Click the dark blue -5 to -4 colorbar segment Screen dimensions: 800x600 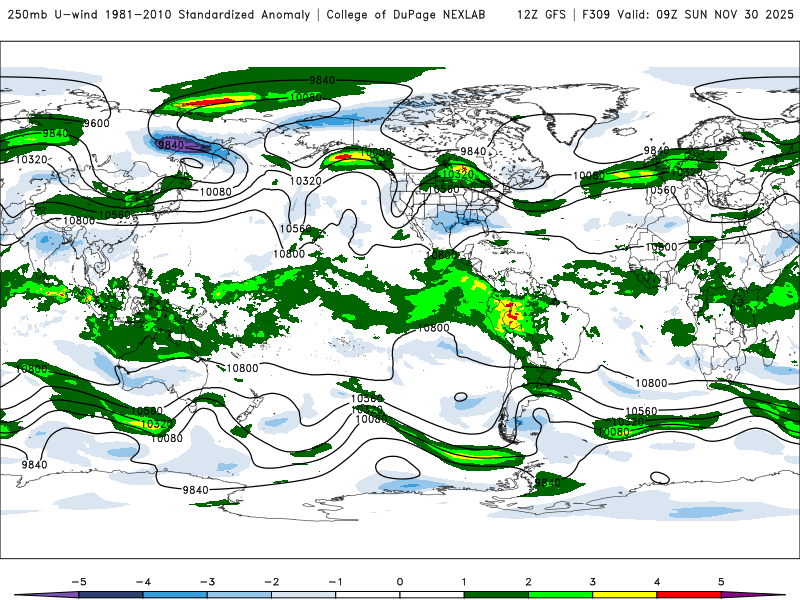[111, 595]
